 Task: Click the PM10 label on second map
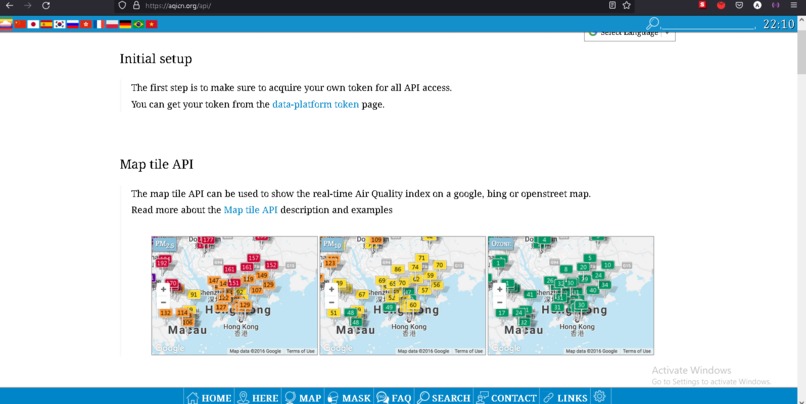click(332, 244)
